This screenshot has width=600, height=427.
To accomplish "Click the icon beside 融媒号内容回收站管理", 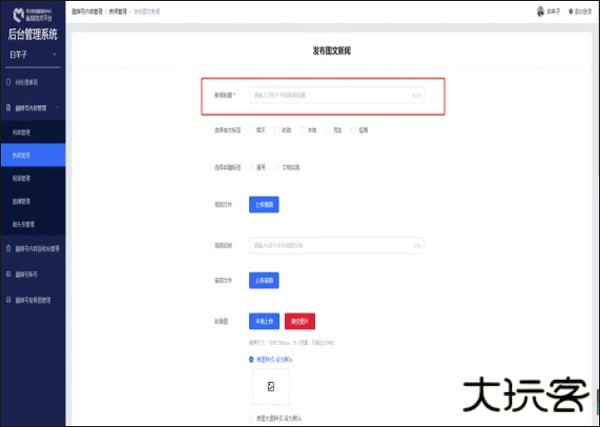I will tap(8, 248).
